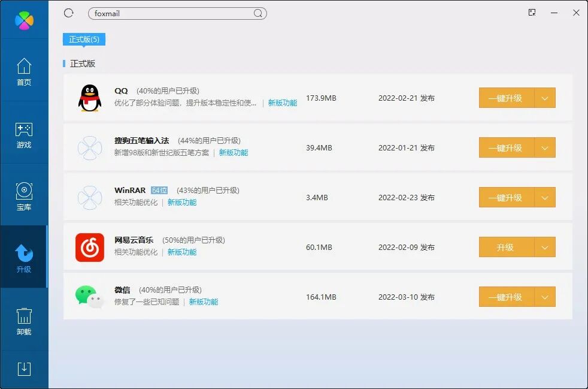Click the 64位 badge beside WinRAR
The width and height of the screenshot is (588, 389).
click(x=159, y=191)
